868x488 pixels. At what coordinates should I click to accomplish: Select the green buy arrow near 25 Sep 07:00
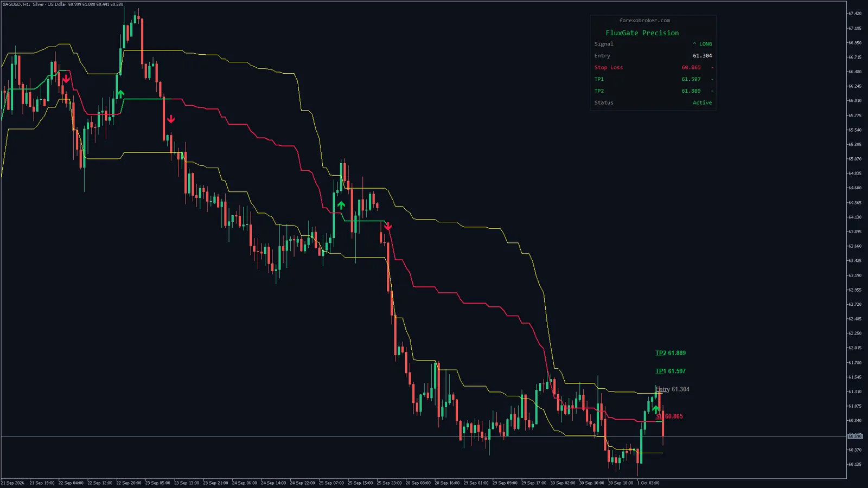pos(341,206)
